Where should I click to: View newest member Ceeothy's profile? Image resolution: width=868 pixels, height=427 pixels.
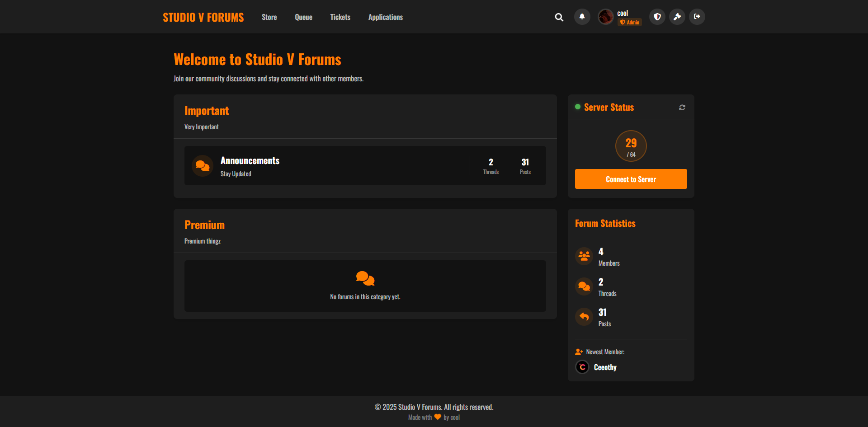coord(605,367)
